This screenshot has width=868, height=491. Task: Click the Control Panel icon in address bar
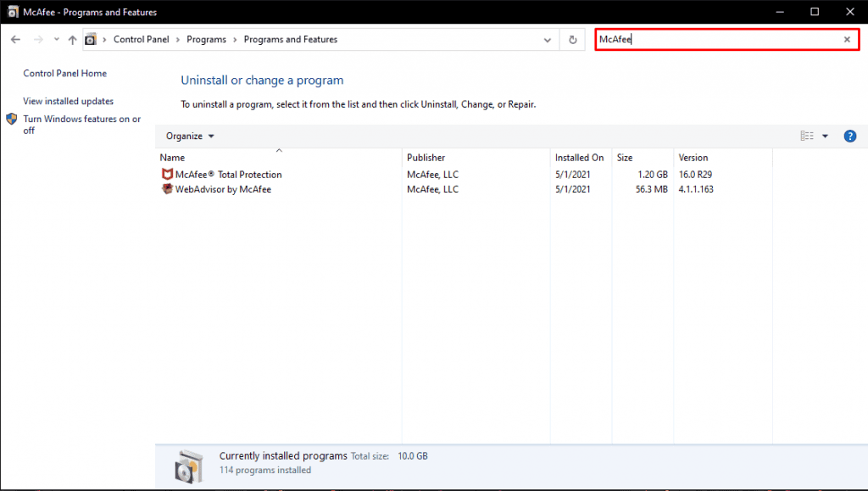coord(90,39)
